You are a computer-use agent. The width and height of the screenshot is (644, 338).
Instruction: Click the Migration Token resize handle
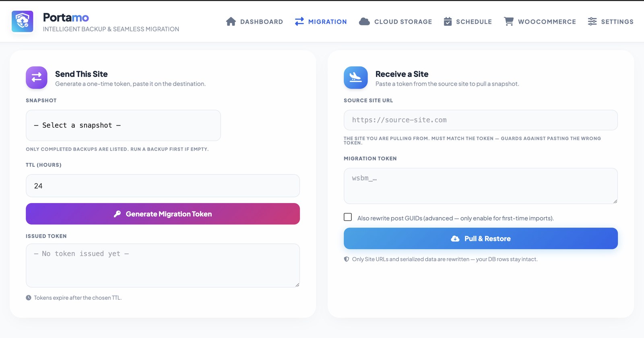click(615, 201)
